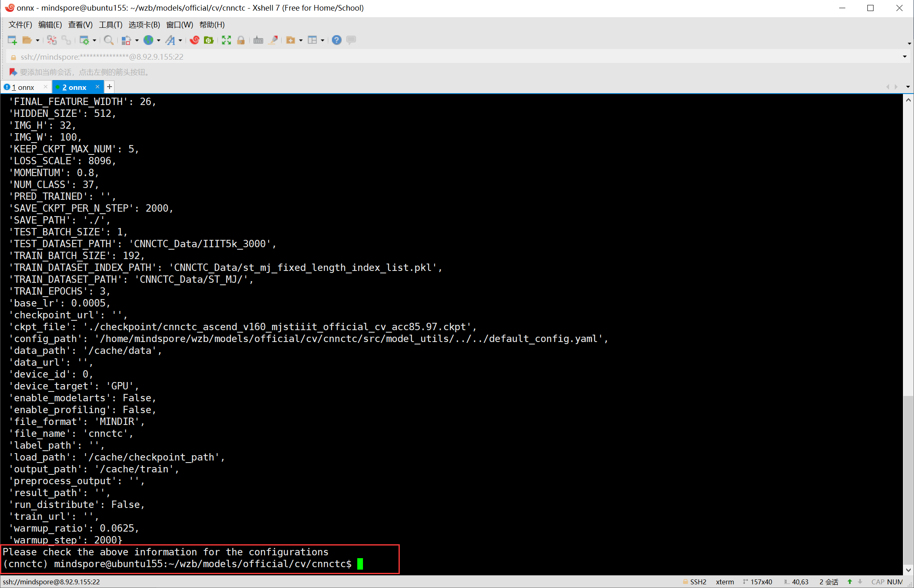This screenshot has height=588, width=914.
Task: Click the address bar lock icon
Action: click(x=13, y=57)
